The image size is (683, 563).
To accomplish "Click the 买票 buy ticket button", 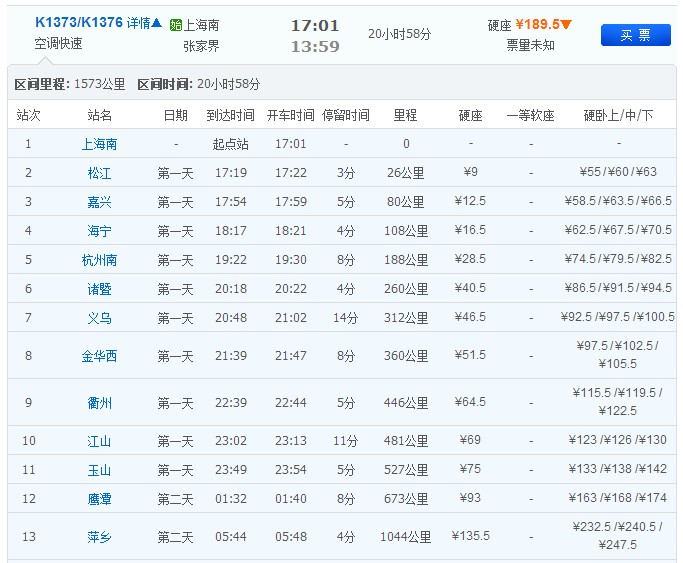I will click(x=635, y=35).
